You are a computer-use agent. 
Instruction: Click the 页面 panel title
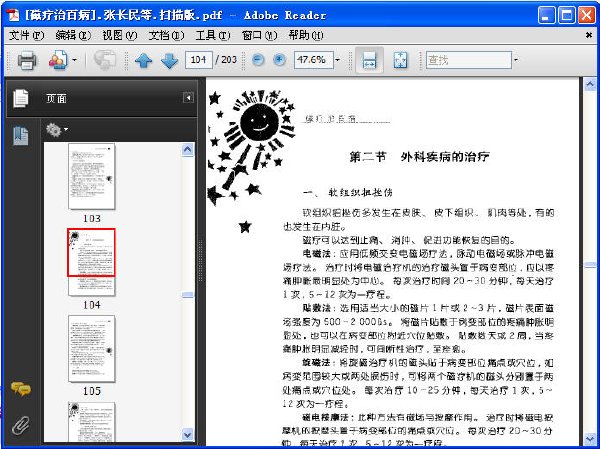(x=56, y=99)
